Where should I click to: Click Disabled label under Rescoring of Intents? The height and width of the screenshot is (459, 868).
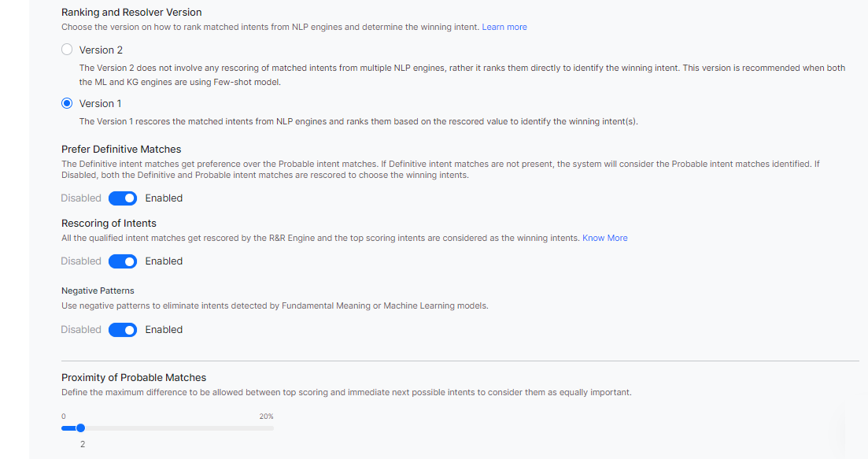point(81,261)
